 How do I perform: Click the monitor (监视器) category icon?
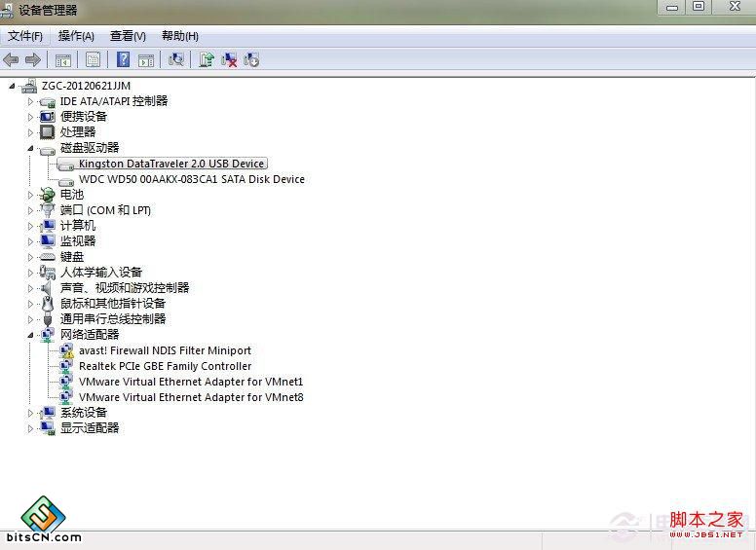coord(48,241)
